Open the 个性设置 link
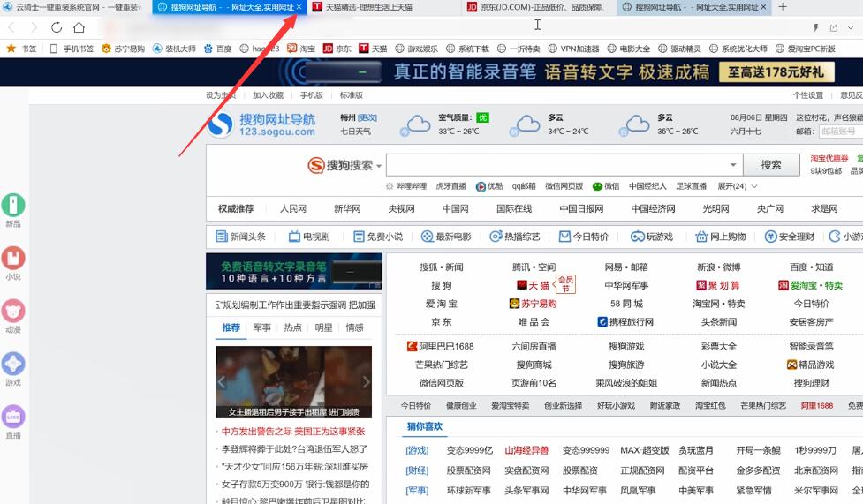 click(x=808, y=95)
